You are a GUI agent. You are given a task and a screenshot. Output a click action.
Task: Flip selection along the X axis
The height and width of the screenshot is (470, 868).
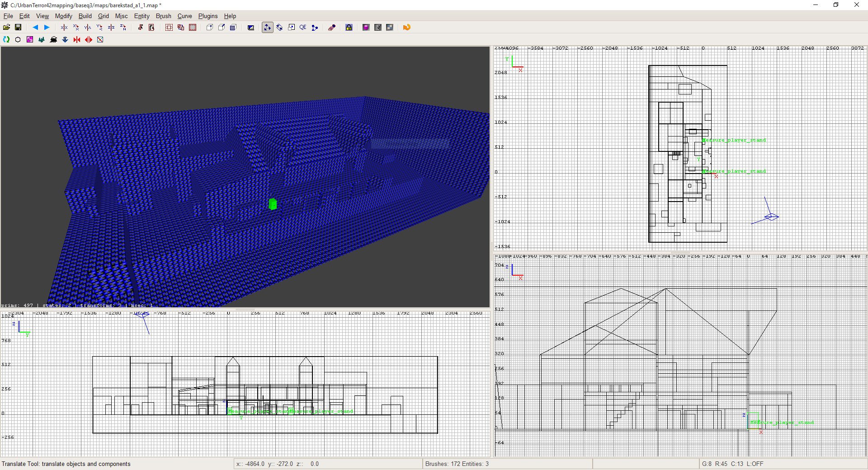point(64,28)
